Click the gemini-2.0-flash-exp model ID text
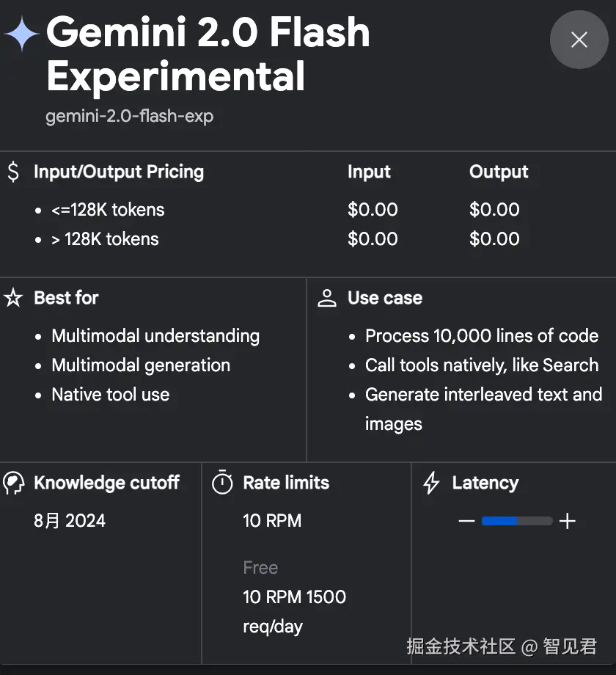This screenshot has height=675, width=616. point(130,116)
